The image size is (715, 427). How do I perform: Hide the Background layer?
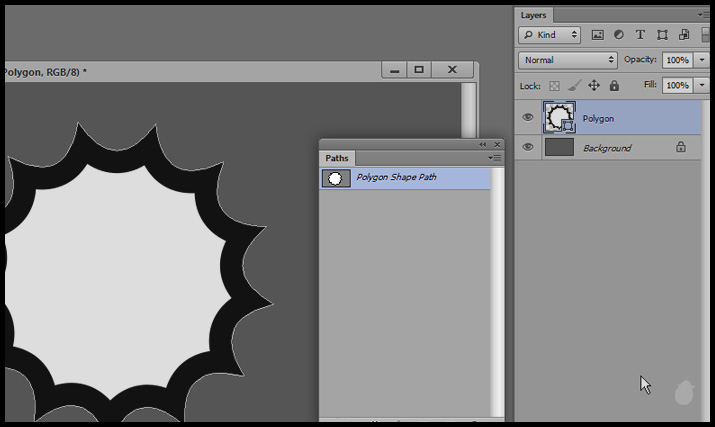(x=528, y=147)
